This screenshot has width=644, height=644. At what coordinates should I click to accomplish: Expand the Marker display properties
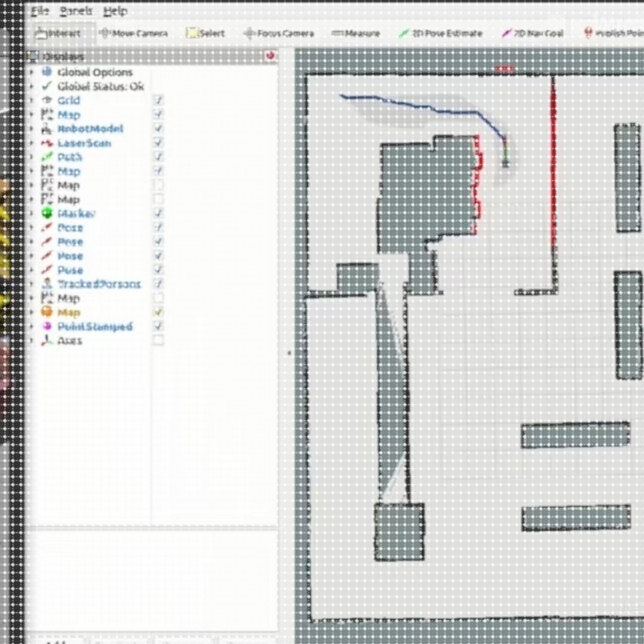[32, 213]
